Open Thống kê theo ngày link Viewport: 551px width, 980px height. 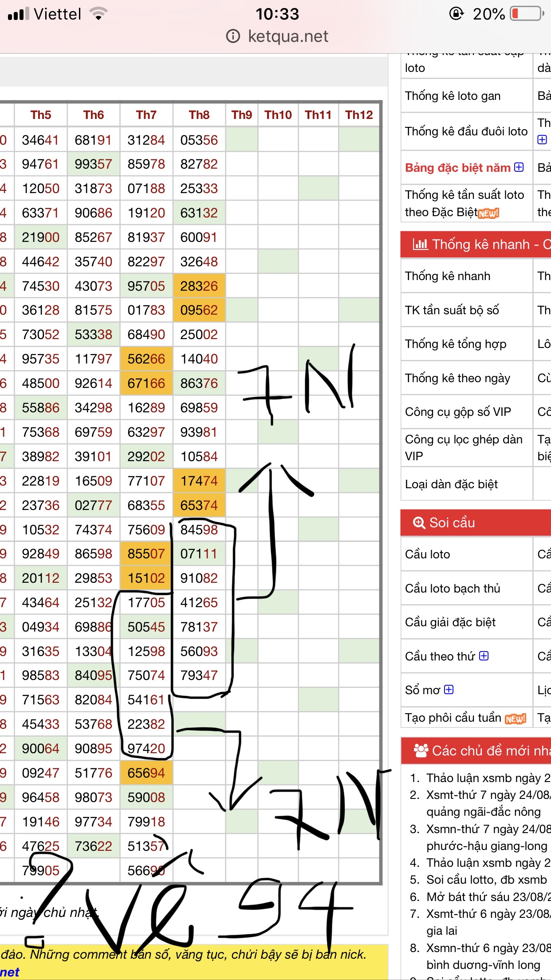[457, 378]
